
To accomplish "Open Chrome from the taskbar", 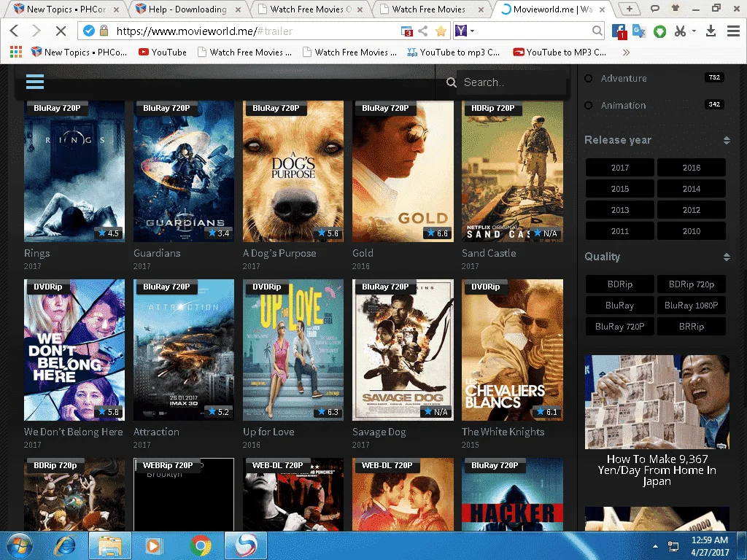I will (x=201, y=545).
